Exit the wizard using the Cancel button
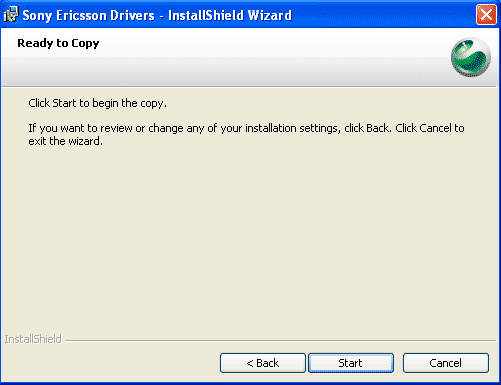The width and height of the screenshot is (501, 385). tap(446, 363)
